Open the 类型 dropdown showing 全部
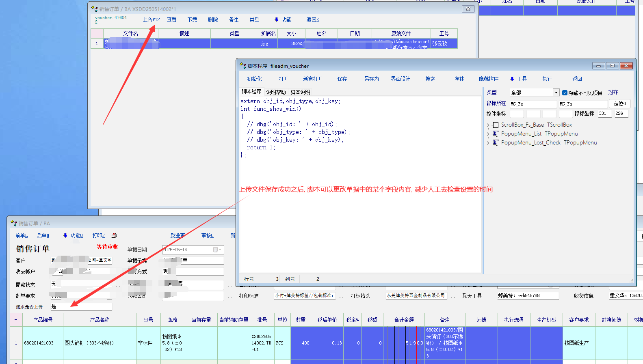643x364 pixels. pyautogui.click(x=556, y=93)
